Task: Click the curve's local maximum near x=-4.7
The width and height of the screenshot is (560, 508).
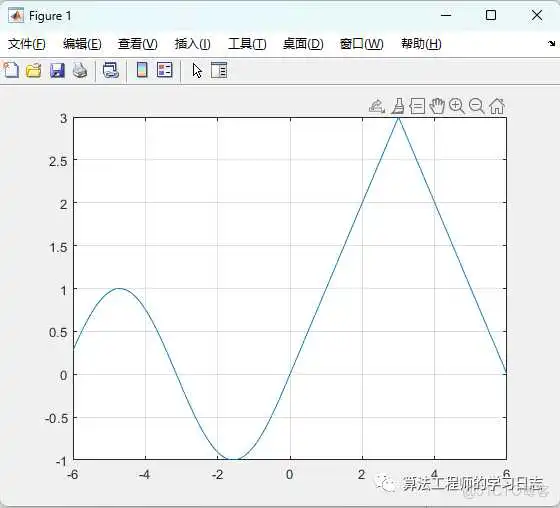Action: point(119,289)
